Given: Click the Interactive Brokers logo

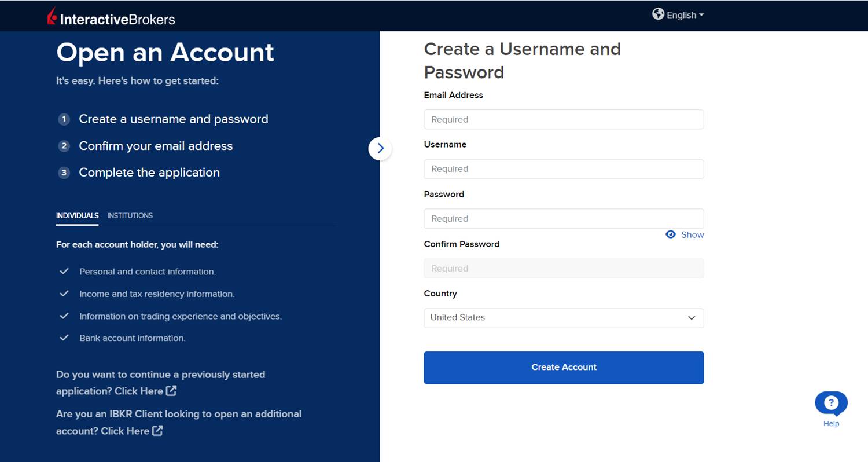Looking at the screenshot, I should 111,17.
